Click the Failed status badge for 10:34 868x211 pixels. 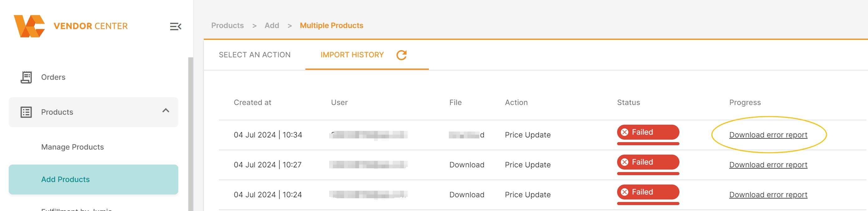(648, 132)
